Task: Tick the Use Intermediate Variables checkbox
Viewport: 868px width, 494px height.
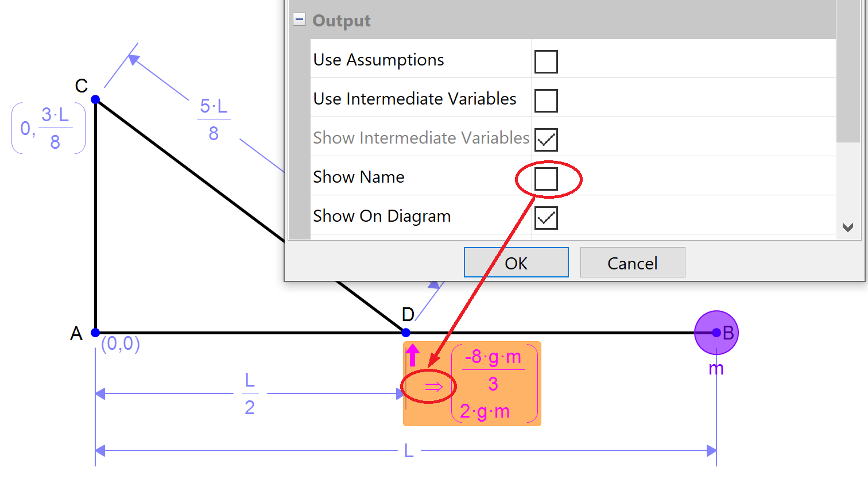Action: click(545, 101)
